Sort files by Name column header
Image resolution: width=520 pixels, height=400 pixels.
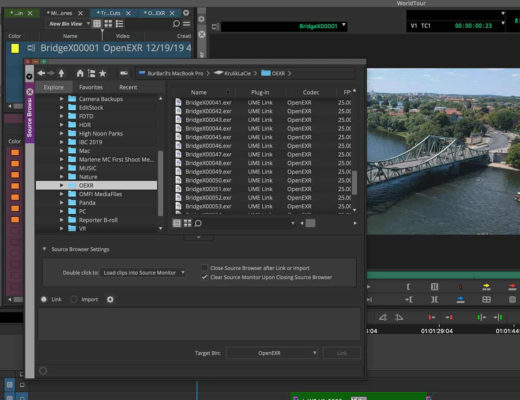(199, 92)
